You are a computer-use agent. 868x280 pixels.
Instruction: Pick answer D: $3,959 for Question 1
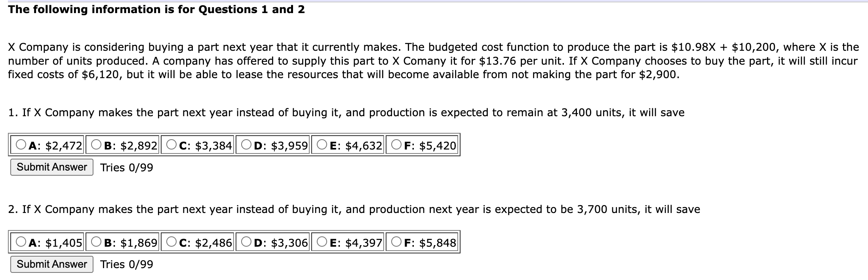(246, 144)
